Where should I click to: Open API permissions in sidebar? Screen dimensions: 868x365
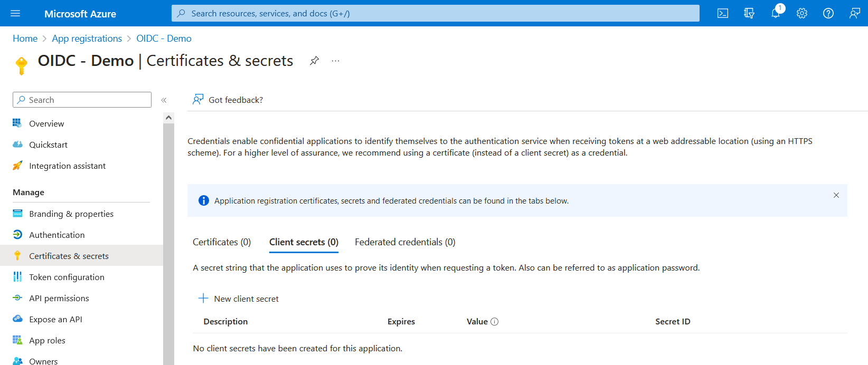(59, 298)
